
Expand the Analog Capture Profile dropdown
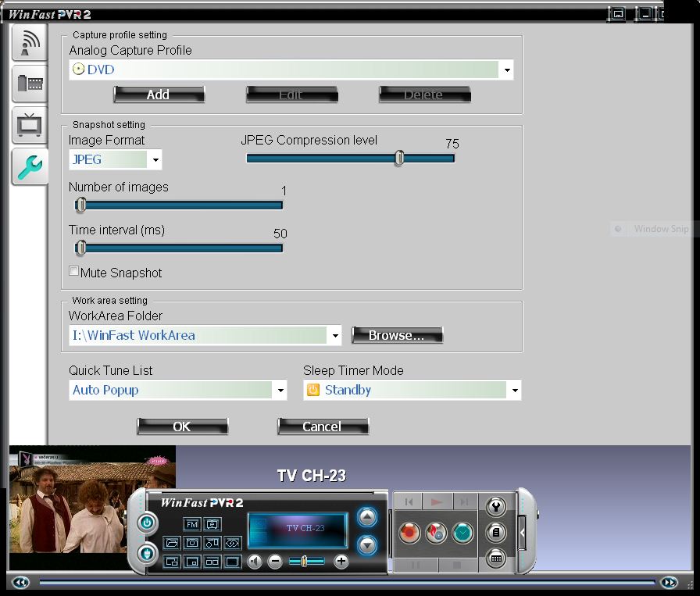[507, 70]
